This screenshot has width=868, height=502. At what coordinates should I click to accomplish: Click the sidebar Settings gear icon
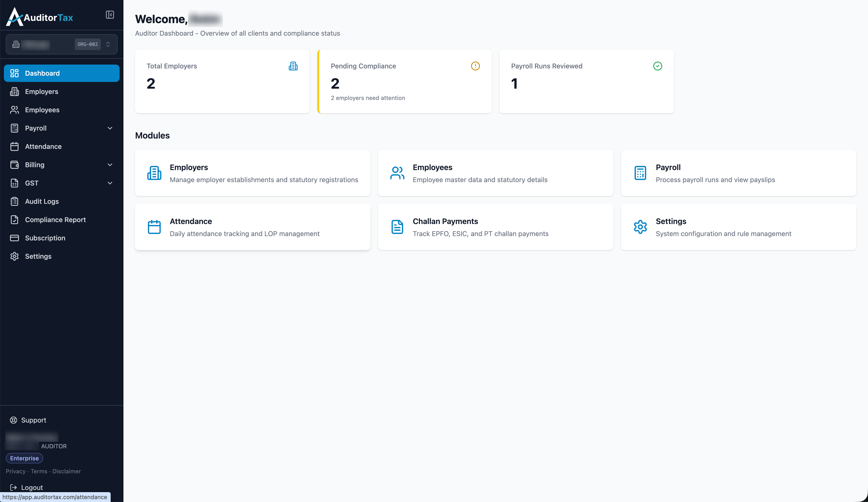point(14,256)
